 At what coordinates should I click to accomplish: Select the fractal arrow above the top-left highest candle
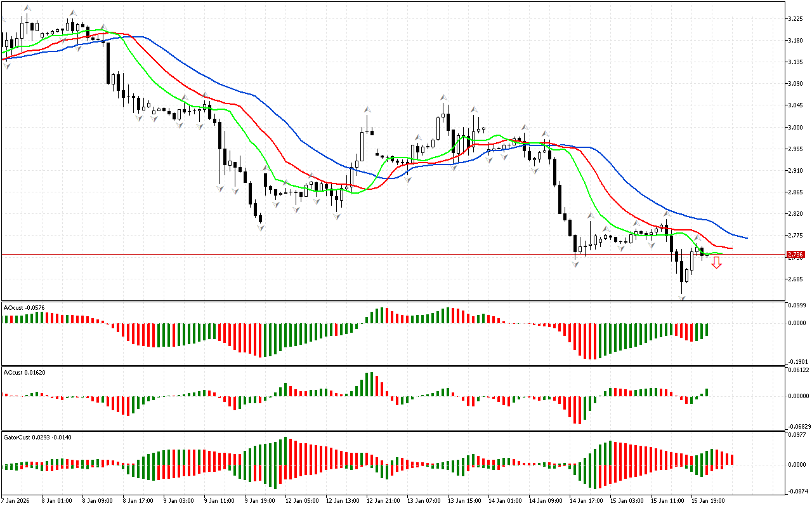click(x=27, y=8)
